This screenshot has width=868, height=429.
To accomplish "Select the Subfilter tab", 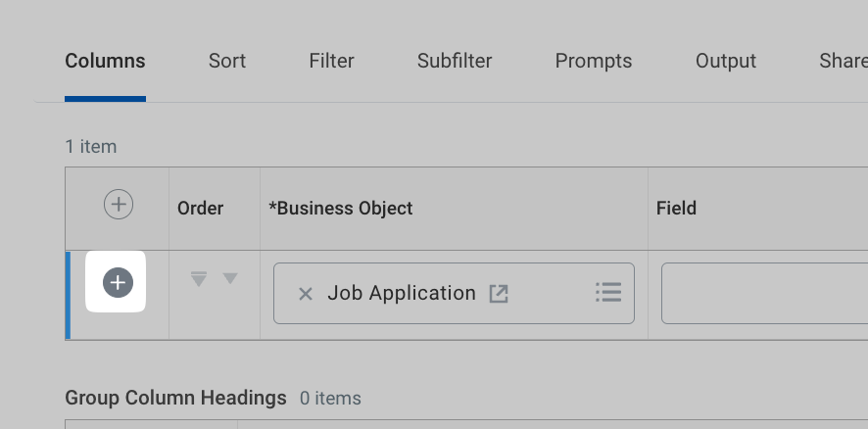I will 455,61.
